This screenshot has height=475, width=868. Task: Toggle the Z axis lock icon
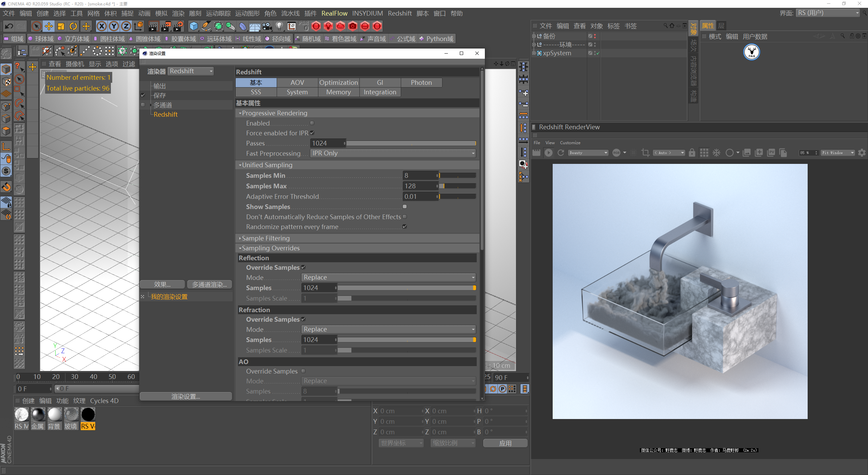tap(126, 26)
